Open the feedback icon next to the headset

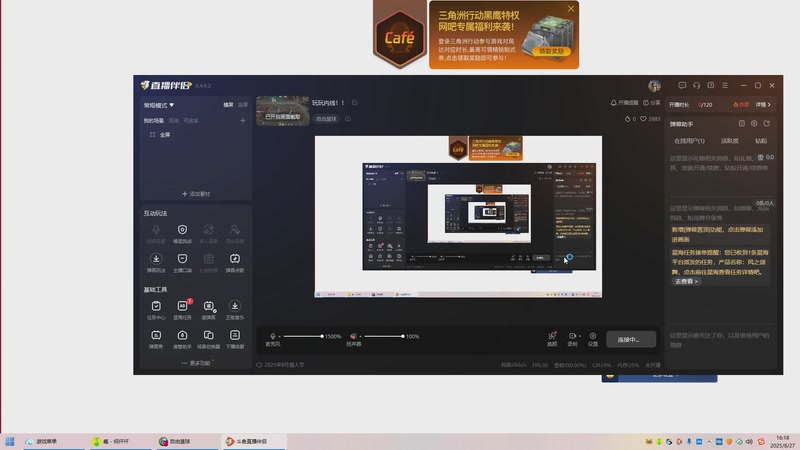(711, 85)
